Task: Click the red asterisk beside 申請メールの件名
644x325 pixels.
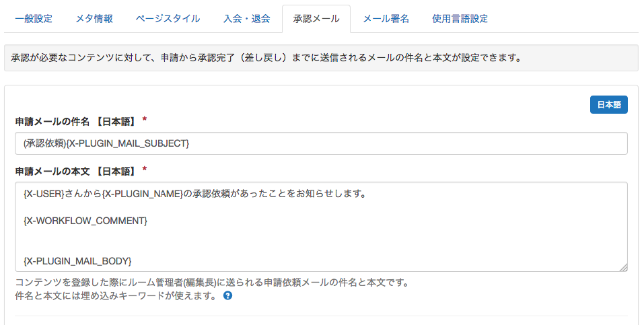Action: (x=145, y=120)
